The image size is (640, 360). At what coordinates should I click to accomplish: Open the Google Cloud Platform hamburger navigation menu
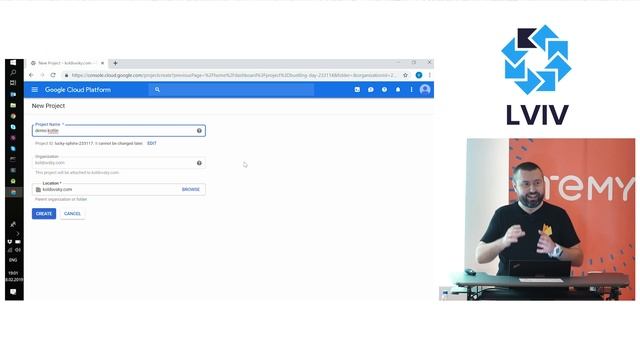[35, 89]
